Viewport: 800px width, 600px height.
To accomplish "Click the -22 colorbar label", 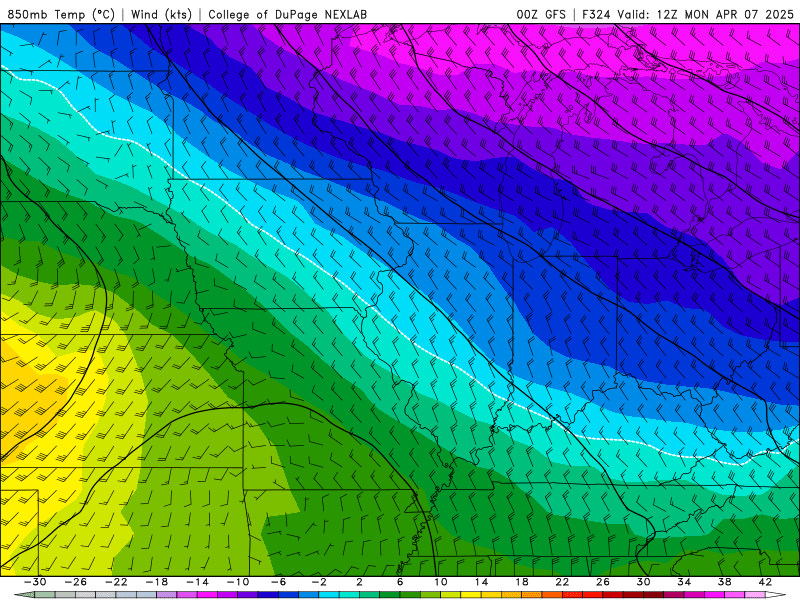I will click(x=116, y=582).
